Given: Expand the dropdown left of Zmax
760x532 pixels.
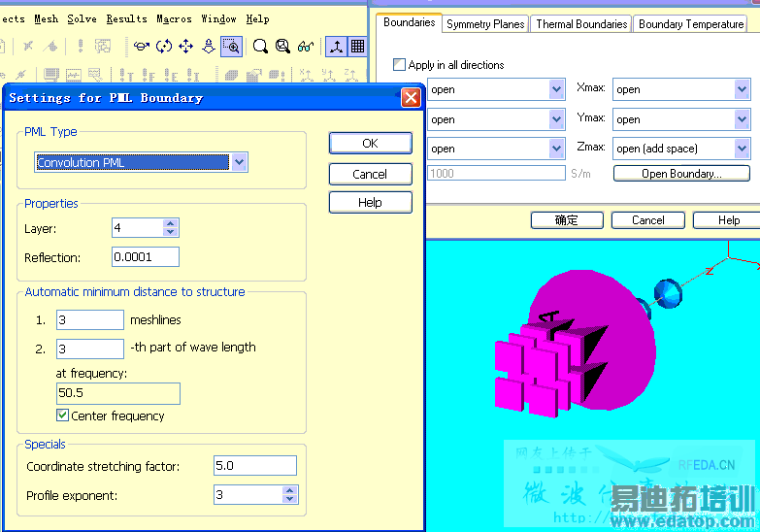Looking at the screenshot, I should click(556, 149).
